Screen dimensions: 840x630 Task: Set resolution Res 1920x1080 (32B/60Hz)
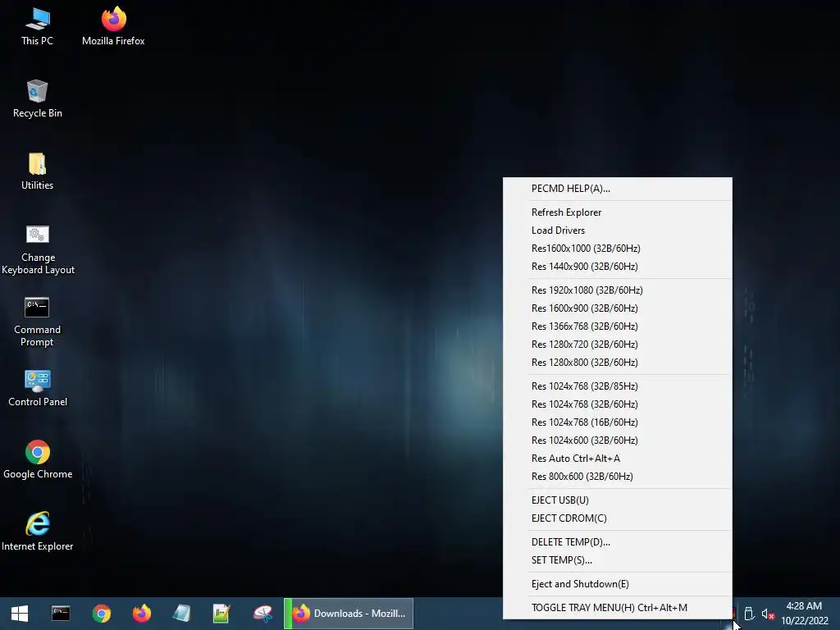[617, 290]
